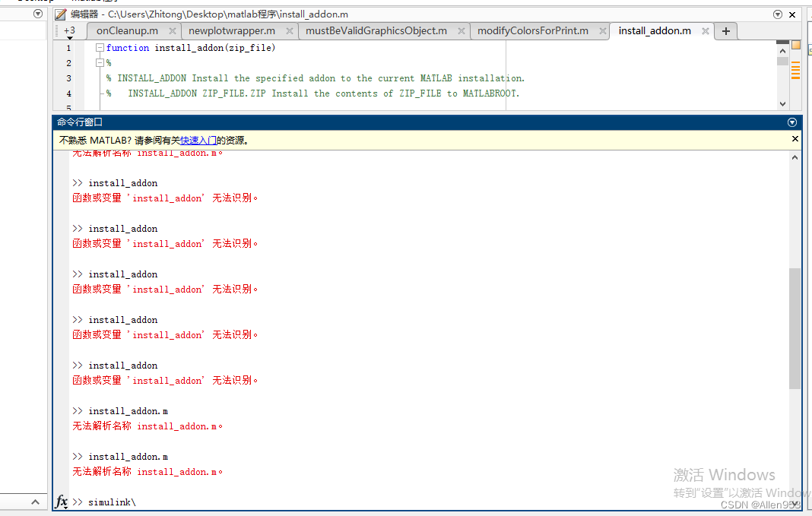
Task: Close the newplotwrapper.m tab
Action: tap(290, 31)
